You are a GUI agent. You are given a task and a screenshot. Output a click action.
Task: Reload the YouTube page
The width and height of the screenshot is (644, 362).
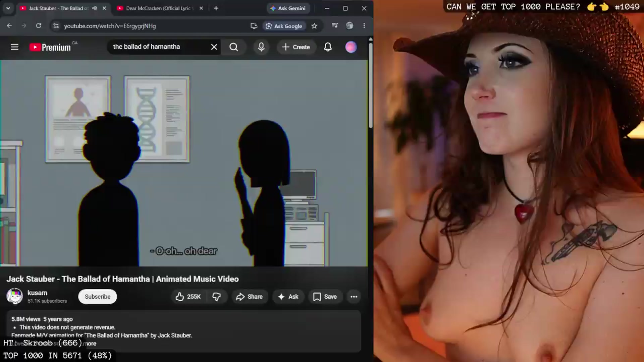39,26
